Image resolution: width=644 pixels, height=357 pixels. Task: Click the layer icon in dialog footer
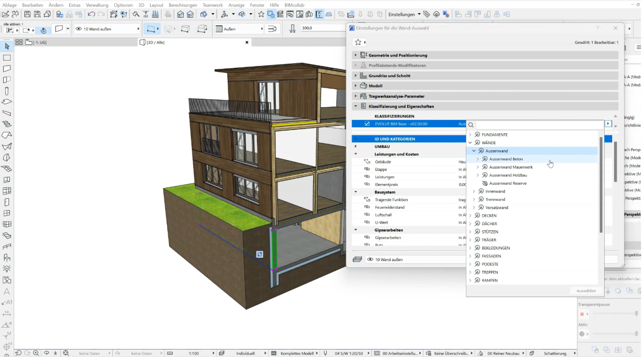(358, 259)
